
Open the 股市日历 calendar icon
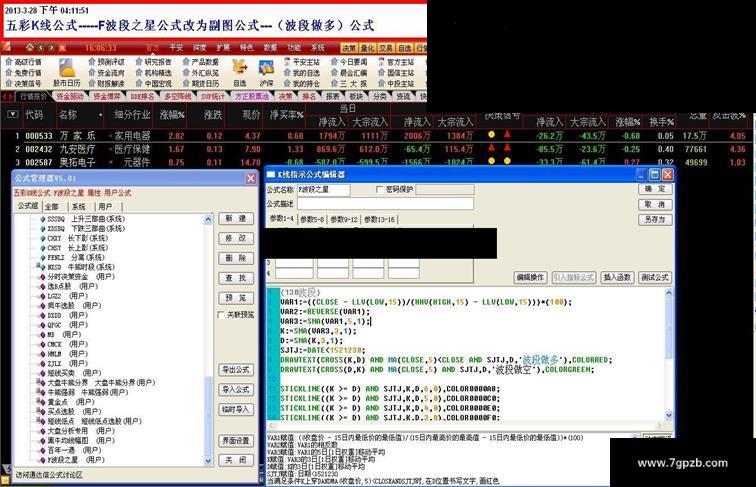click(67, 68)
